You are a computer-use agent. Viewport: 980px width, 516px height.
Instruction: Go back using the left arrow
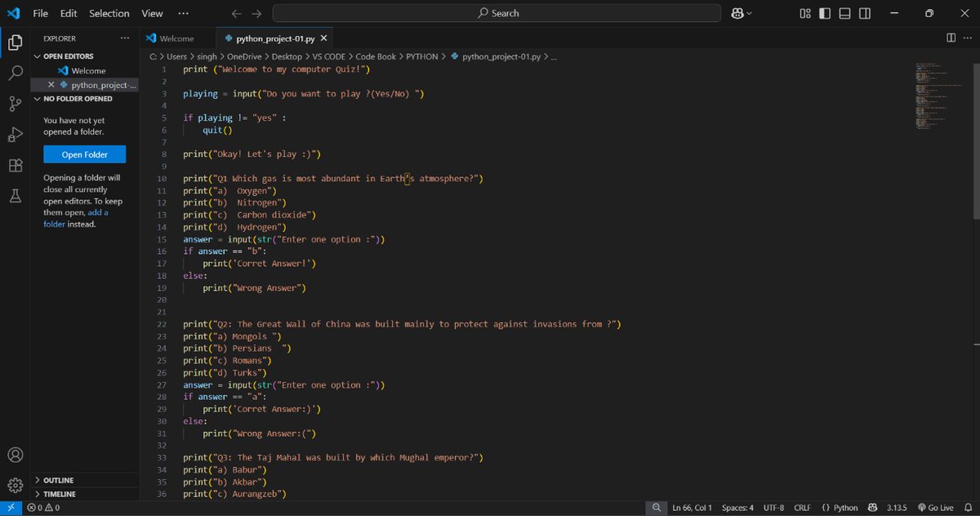236,13
